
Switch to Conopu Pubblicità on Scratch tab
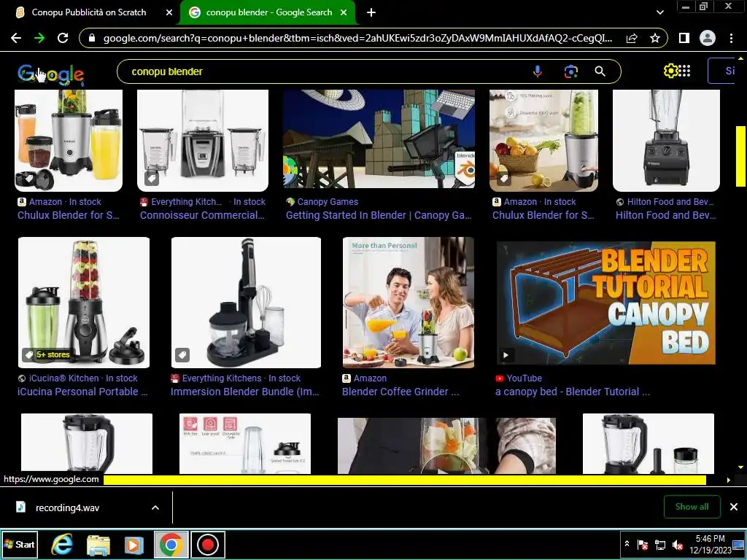point(88,12)
